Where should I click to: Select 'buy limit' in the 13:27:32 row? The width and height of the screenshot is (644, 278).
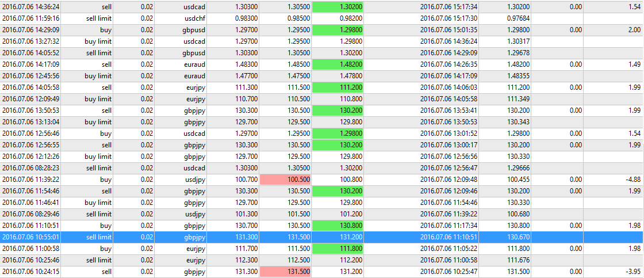point(98,41)
